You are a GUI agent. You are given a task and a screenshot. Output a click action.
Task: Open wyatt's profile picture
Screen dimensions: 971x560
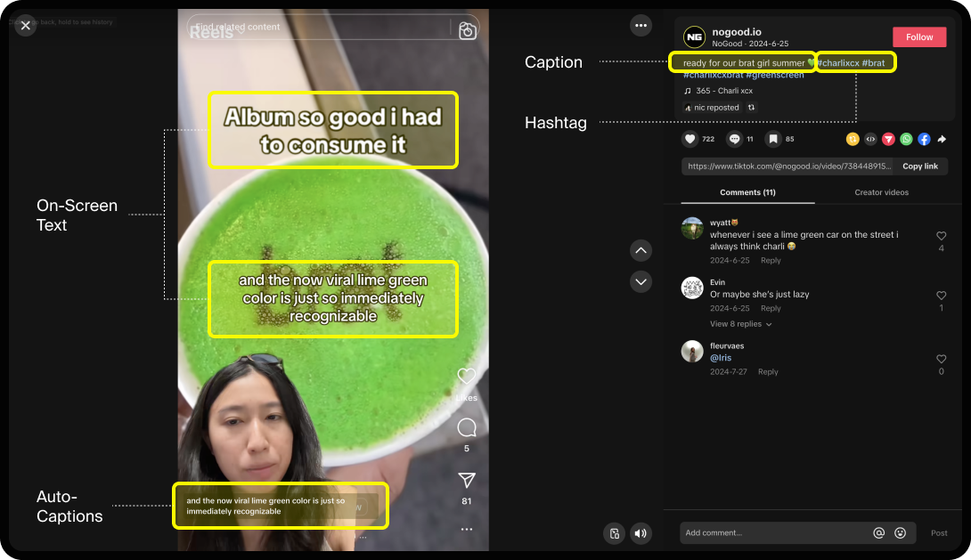pos(692,228)
